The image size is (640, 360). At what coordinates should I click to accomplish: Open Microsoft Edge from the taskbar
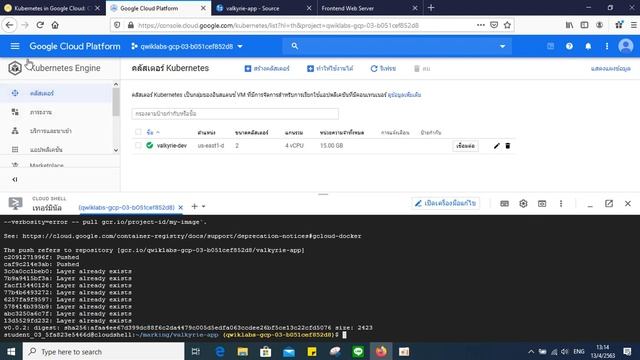[x=220, y=351]
